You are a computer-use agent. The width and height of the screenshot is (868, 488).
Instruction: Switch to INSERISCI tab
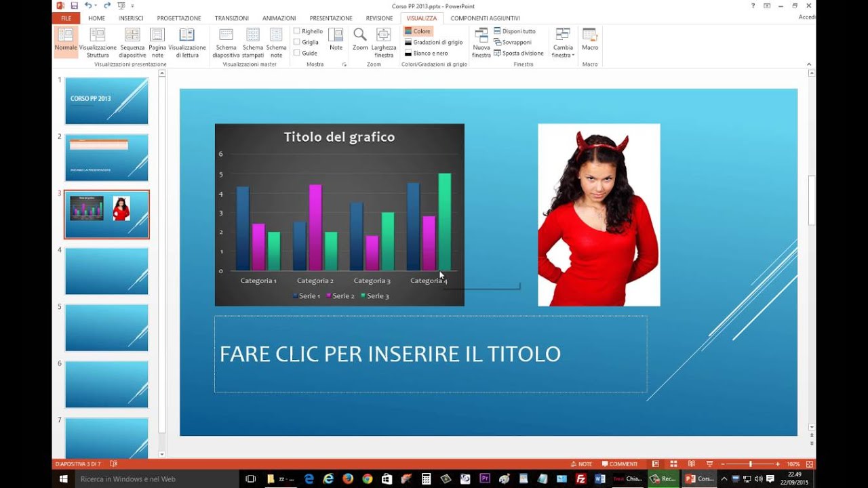pyautogui.click(x=131, y=18)
